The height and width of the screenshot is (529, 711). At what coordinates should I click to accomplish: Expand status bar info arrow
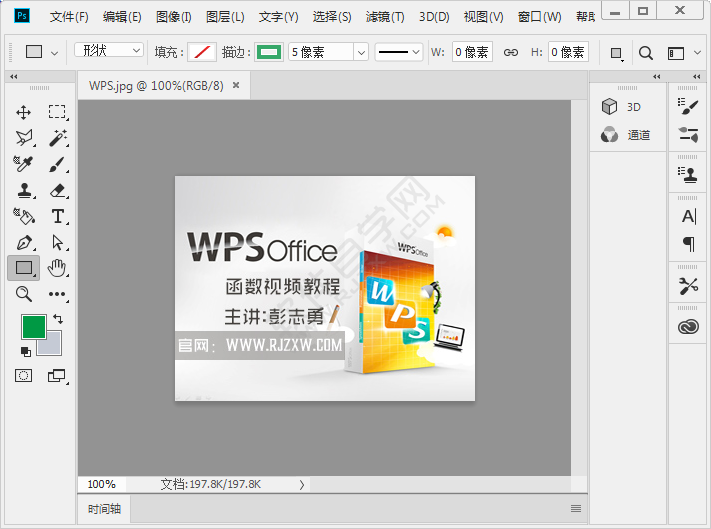(302, 485)
